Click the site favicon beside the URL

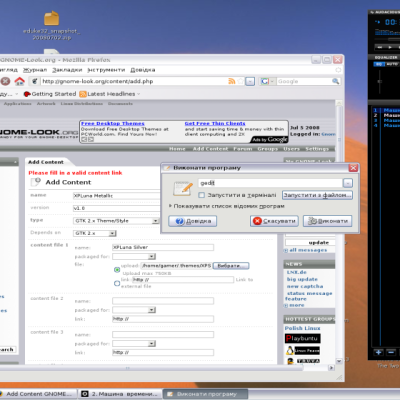34,81
